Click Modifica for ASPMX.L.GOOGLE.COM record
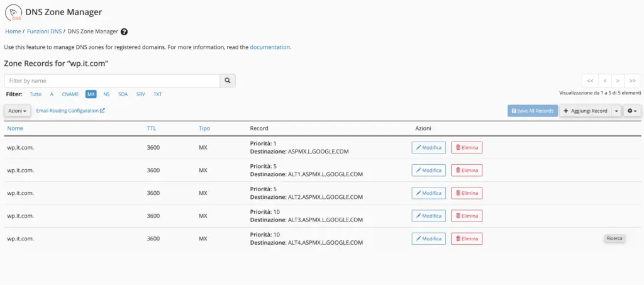The image size is (644, 285). [428, 148]
